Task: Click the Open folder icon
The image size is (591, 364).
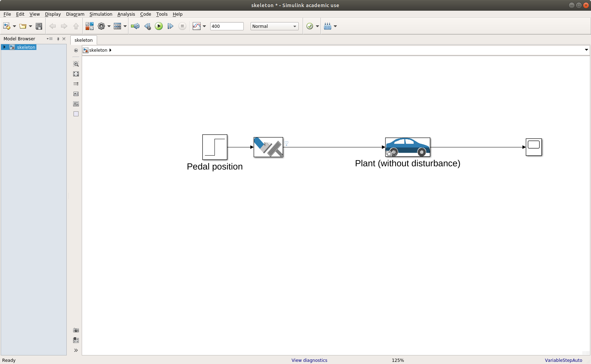Action: 23,26
